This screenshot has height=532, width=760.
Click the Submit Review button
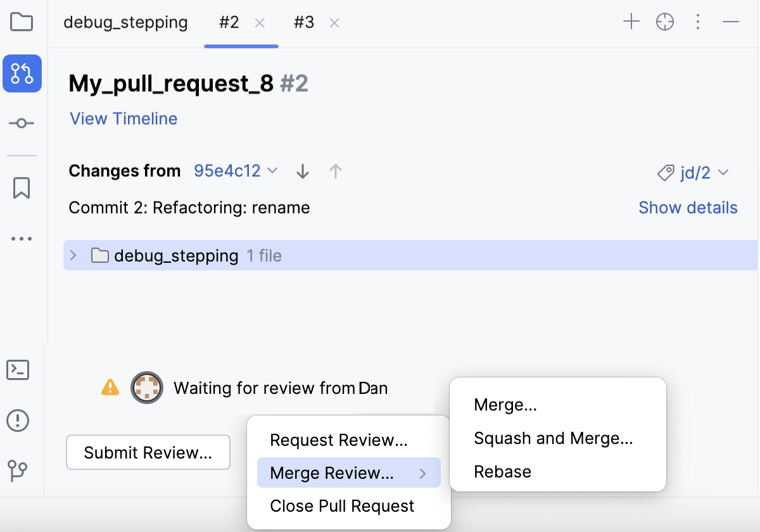point(148,452)
